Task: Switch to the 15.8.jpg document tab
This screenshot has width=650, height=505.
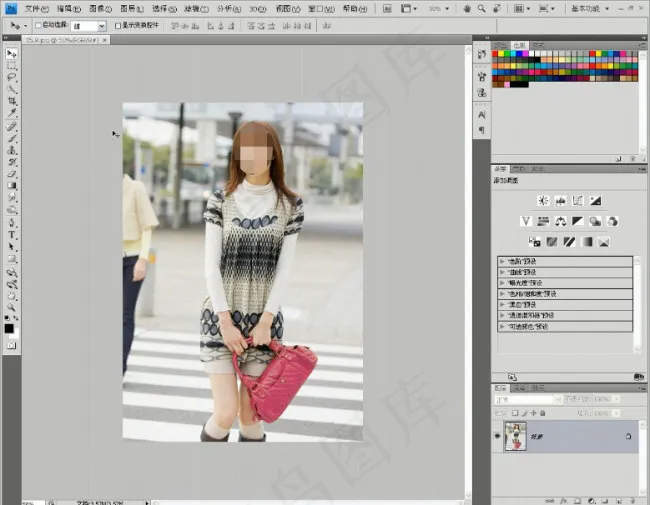Action: pos(62,40)
